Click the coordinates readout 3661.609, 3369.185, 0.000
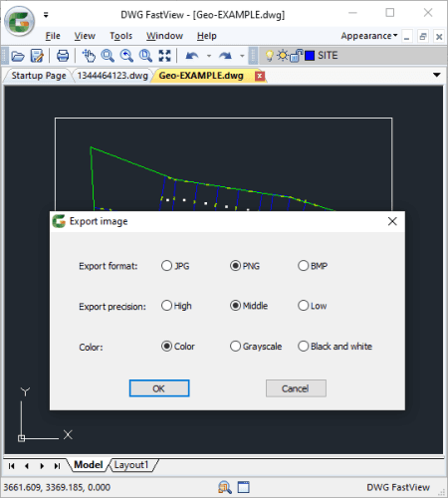The height and width of the screenshot is (498, 448). coord(57,487)
